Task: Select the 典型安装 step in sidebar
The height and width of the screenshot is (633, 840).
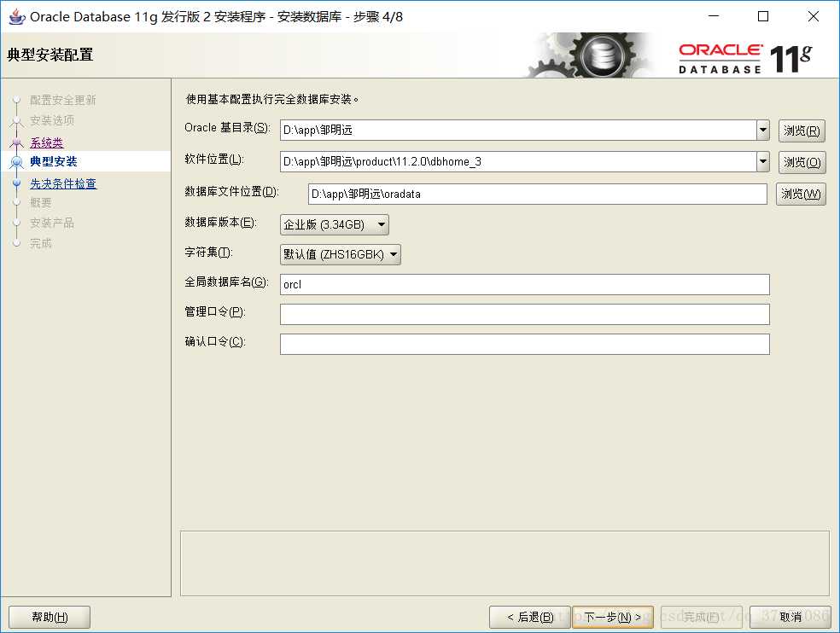Action: [54, 161]
